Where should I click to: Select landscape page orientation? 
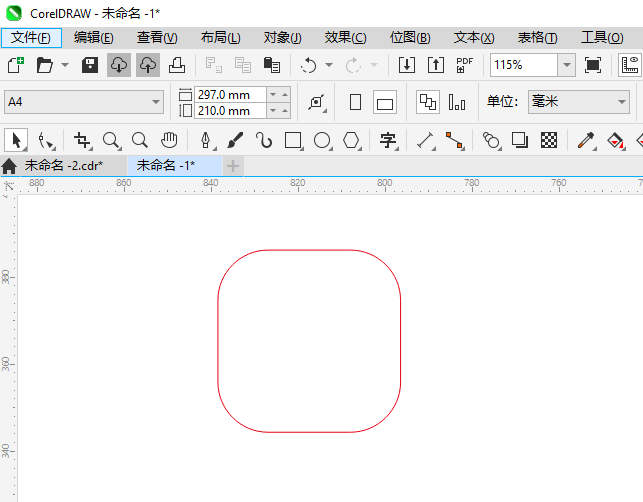coord(385,102)
